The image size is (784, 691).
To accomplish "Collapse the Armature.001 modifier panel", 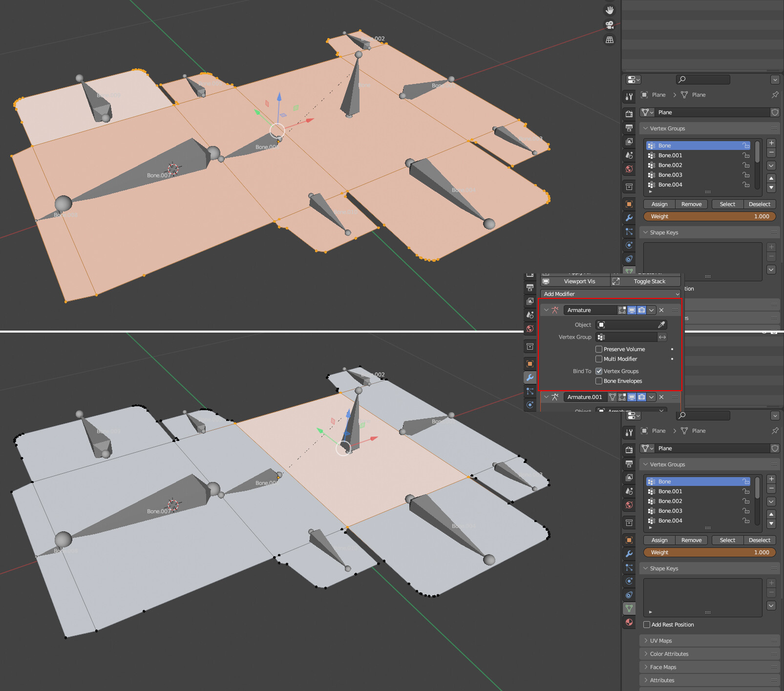I will (546, 397).
